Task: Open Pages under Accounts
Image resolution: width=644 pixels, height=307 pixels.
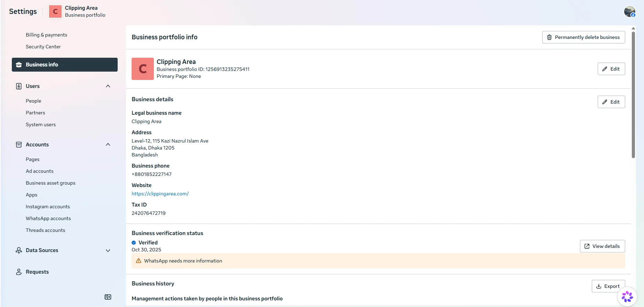Action: coord(33,159)
